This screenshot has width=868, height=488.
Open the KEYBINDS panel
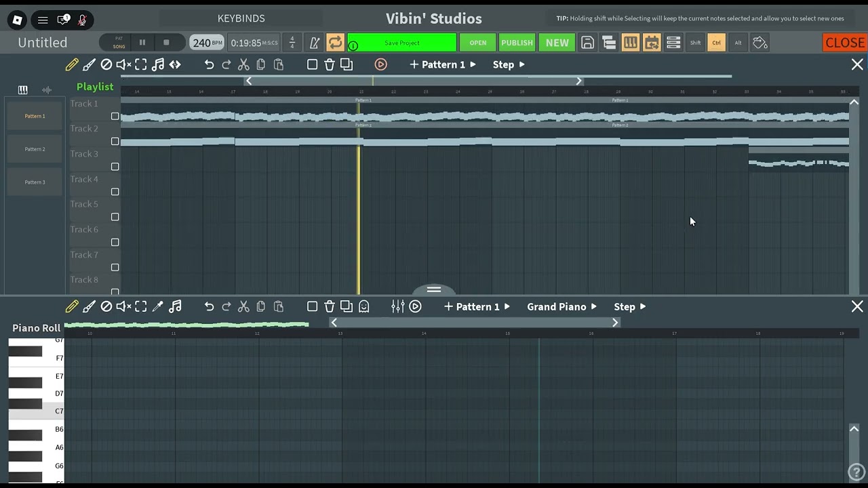pos(241,18)
